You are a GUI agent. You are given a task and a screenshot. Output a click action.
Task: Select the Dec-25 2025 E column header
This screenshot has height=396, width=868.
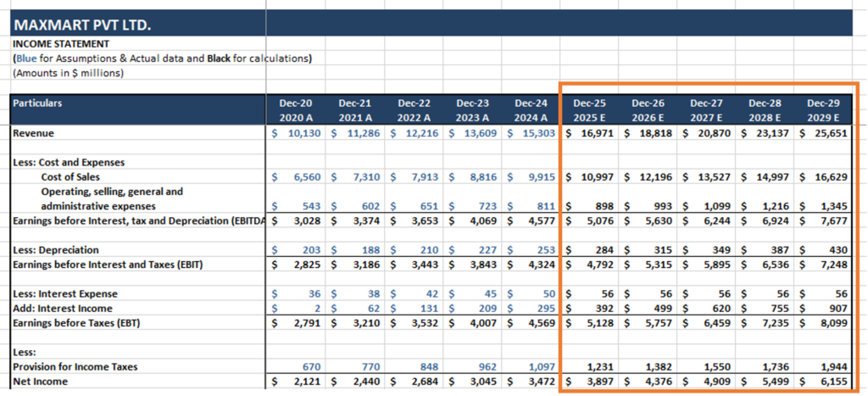(590, 110)
